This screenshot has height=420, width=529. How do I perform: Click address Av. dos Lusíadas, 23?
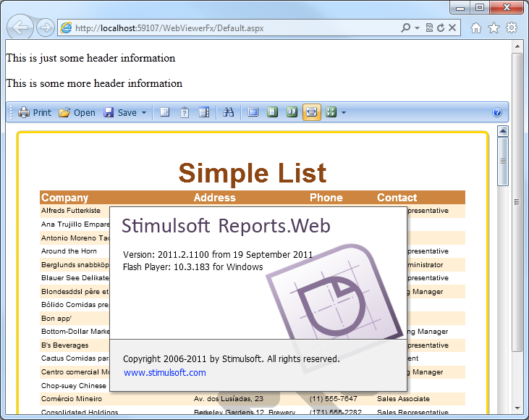tap(229, 399)
